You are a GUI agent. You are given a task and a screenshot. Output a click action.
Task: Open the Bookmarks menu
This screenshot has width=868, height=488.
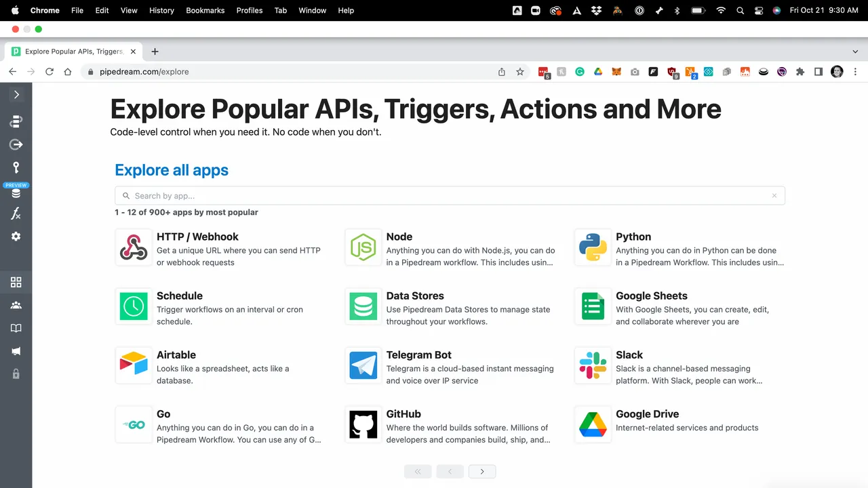(205, 10)
